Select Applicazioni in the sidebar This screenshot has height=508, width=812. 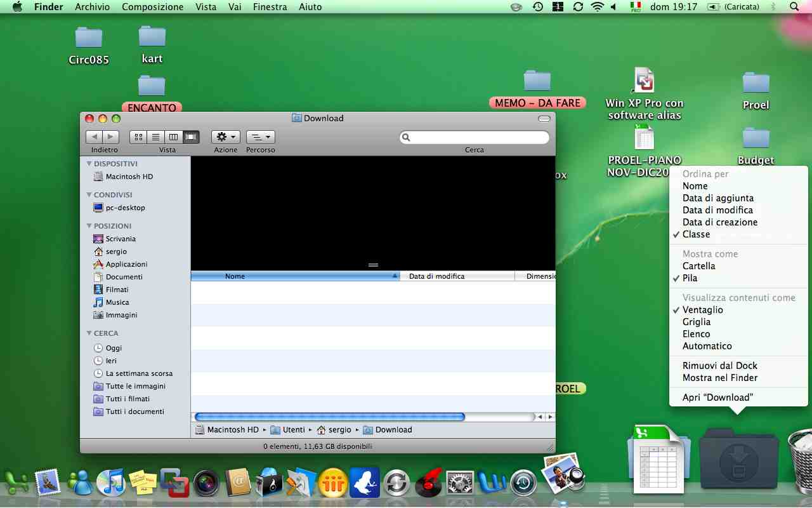point(121,264)
